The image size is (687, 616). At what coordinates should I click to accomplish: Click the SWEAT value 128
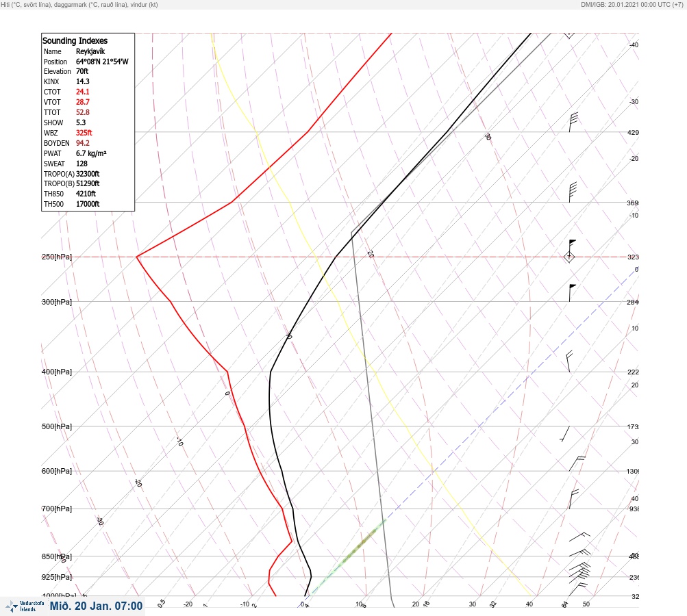coord(82,164)
